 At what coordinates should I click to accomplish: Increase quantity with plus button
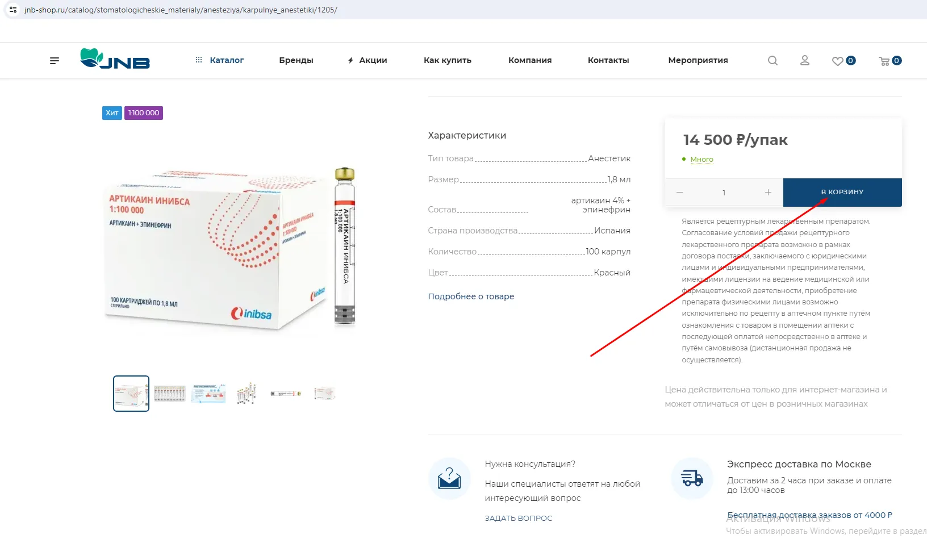[768, 193]
